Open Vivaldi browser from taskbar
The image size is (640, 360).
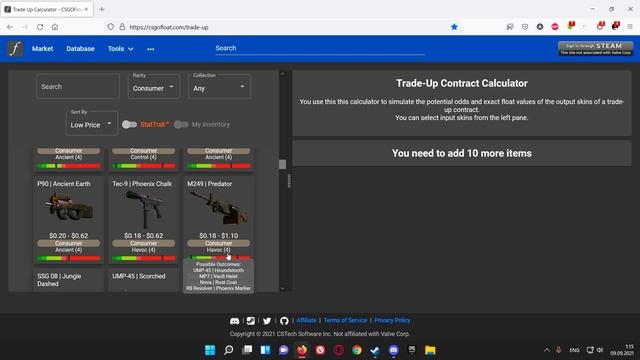(x=320, y=350)
